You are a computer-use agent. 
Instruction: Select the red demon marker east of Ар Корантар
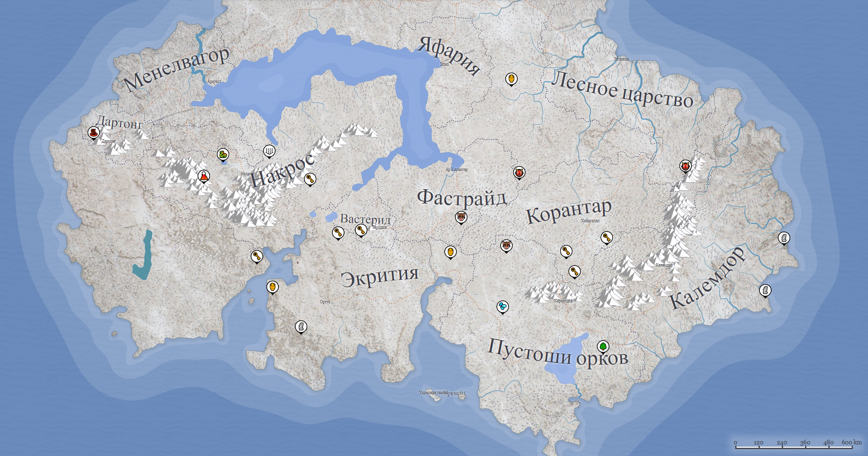tap(519, 172)
